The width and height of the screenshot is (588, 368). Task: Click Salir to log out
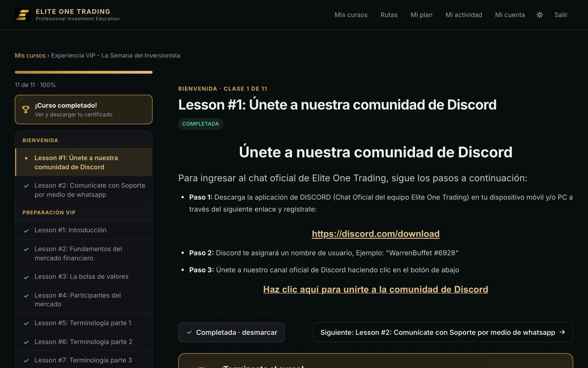click(x=561, y=15)
